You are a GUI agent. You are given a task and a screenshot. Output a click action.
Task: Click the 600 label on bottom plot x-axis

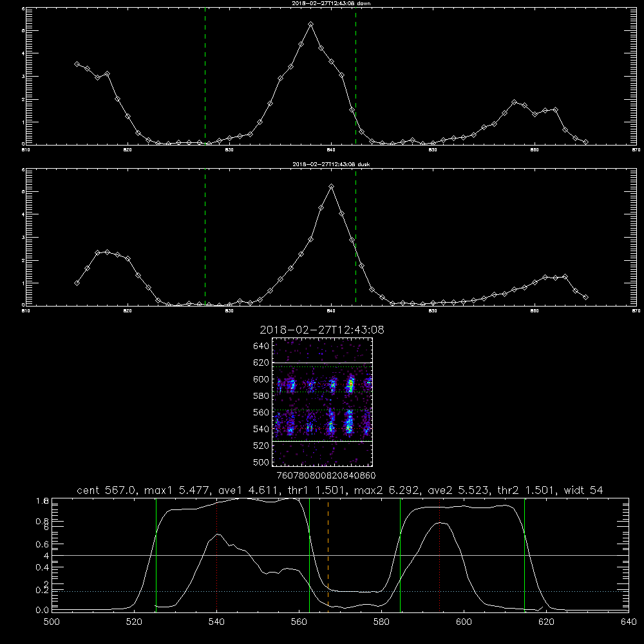(464, 622)
